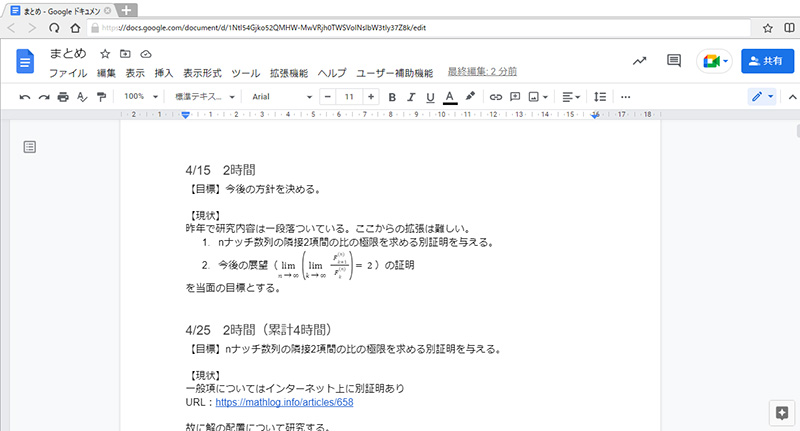Open the document outline sidebar icon

pos(30,148)
